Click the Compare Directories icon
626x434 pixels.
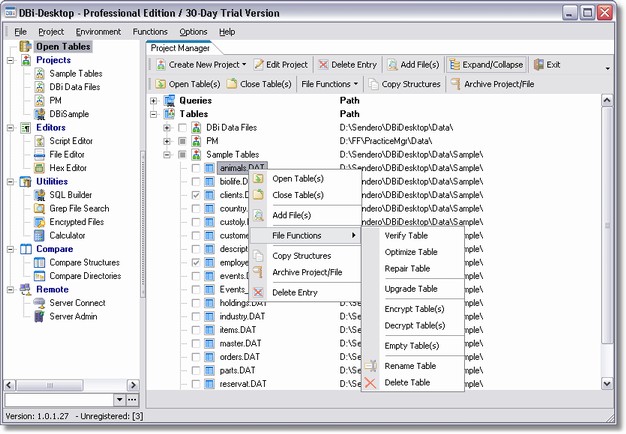pos(39,276)
